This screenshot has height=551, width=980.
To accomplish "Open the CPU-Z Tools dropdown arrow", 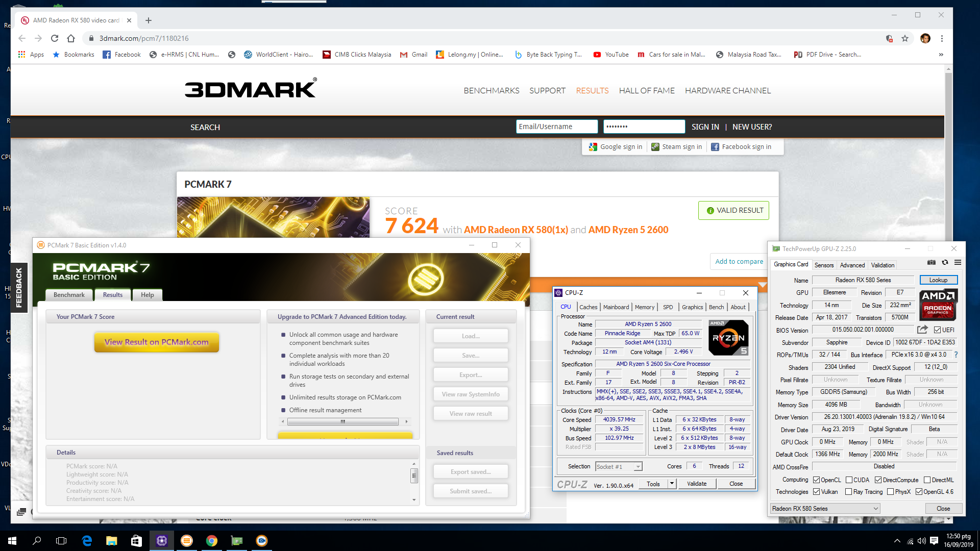I will pos(672,484).
